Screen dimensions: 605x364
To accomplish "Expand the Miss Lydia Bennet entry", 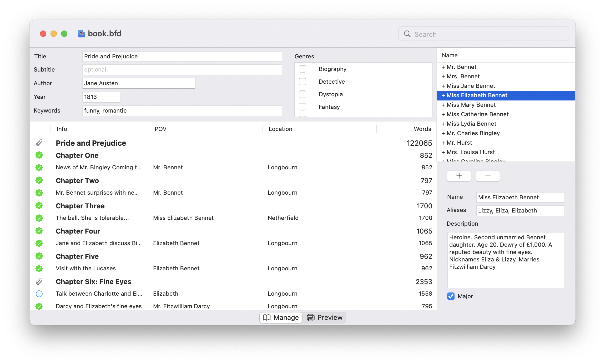I will (x=443, y=124).
